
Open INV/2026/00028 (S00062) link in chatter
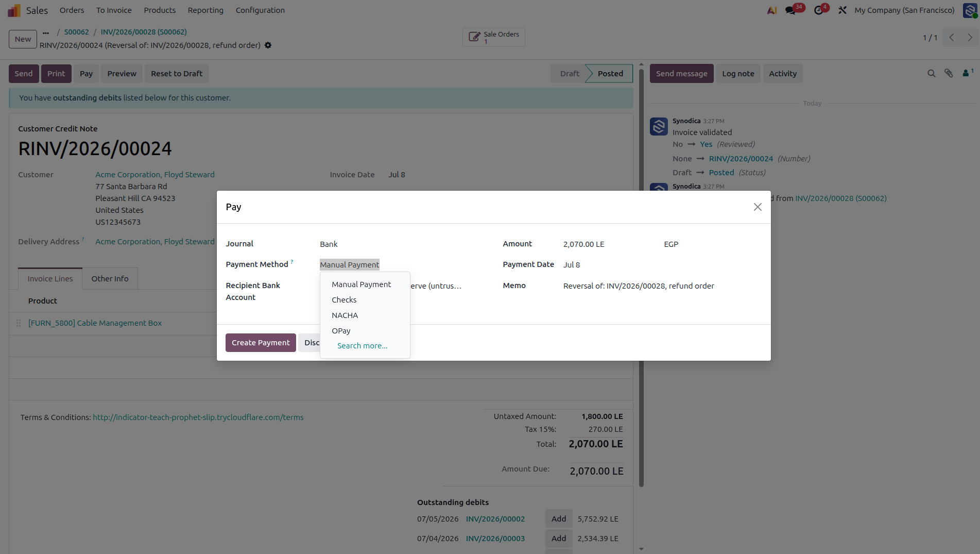pyautogui.click(x=841, y=198)
